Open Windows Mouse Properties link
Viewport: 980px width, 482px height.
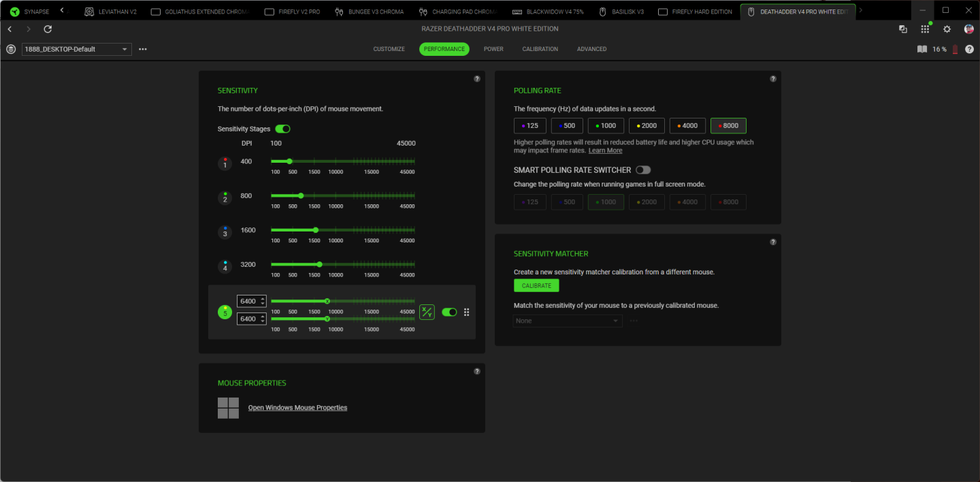(297, 408)
